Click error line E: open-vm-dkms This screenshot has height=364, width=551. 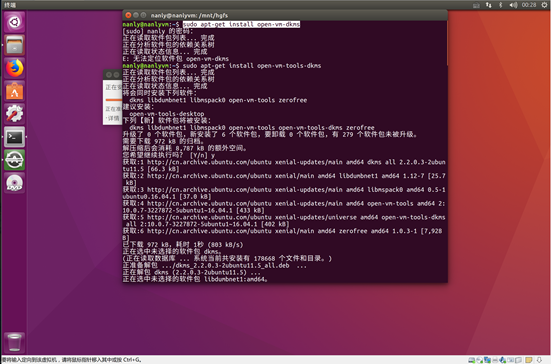click(x=176, y=59)
